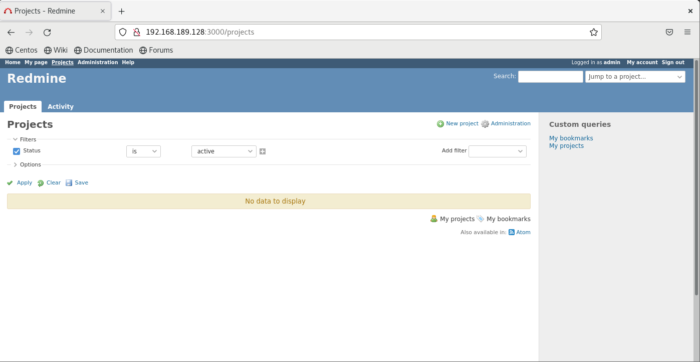This screenshot has height=362, width=700.
Task: Click the green Apply checkmark icon
Action: coord(10,183)
